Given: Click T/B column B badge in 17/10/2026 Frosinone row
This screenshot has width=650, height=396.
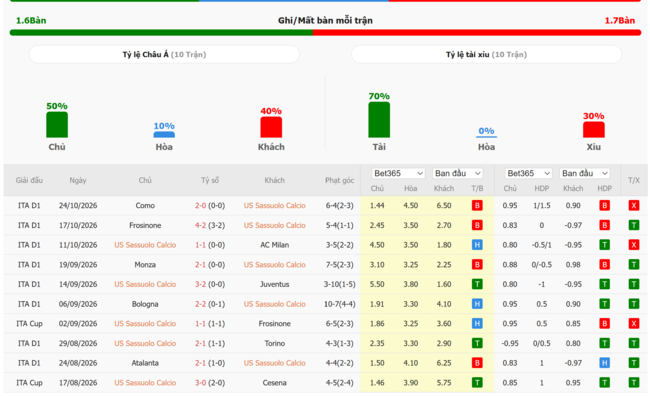Looking at the screenshot, I should pos(477,225).
